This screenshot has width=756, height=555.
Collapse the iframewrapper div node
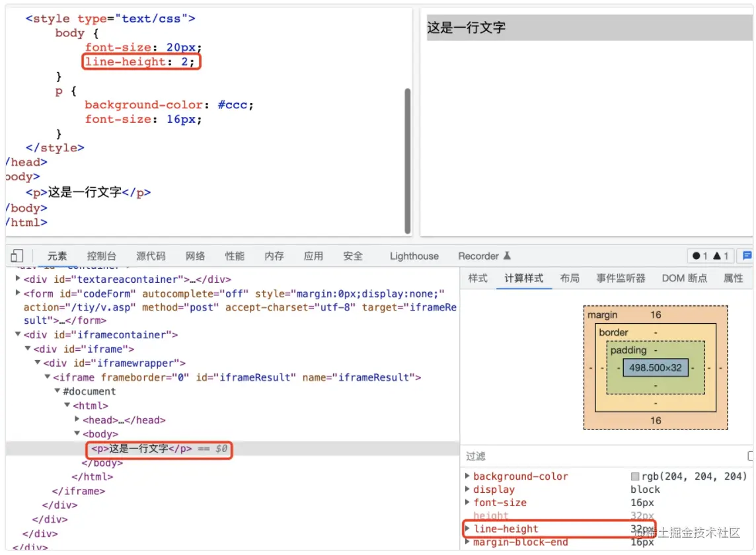tap(37, 362)
